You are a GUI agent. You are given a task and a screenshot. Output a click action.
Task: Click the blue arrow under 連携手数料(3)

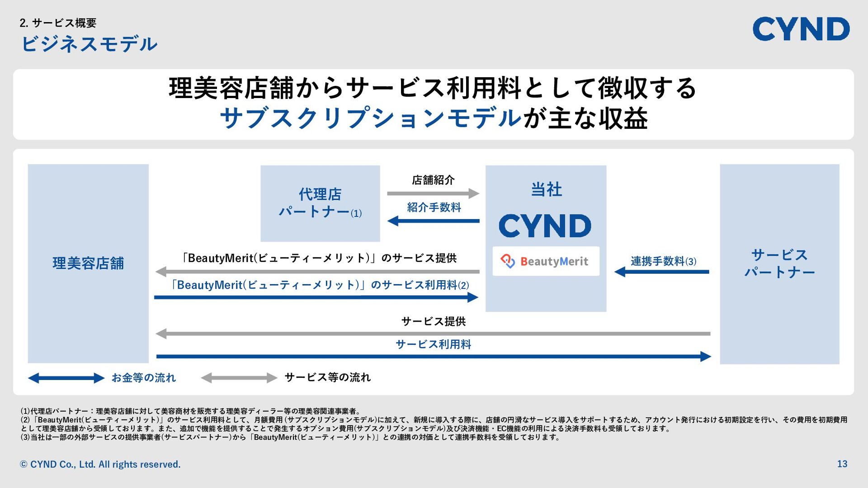click(662, 272)
